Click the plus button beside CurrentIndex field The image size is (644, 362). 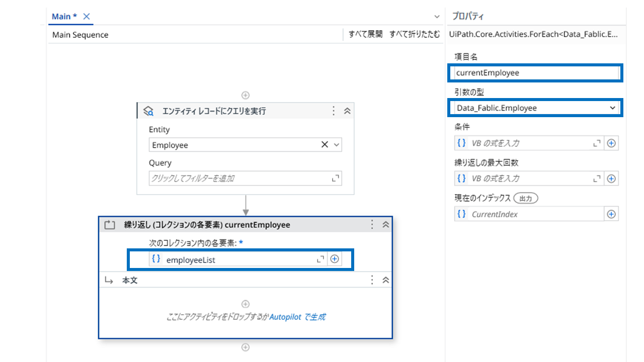(x=611, y=214)
